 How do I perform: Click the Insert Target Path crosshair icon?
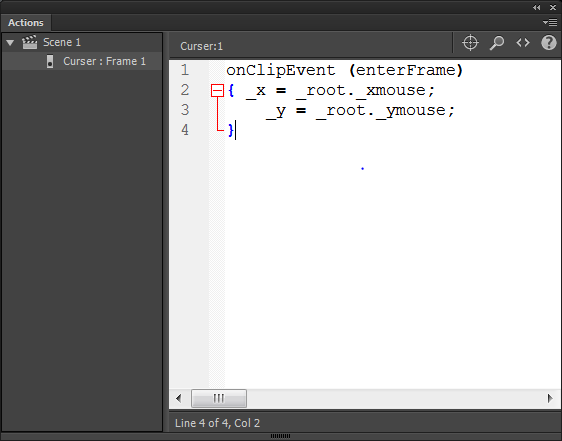pos(470,43)
